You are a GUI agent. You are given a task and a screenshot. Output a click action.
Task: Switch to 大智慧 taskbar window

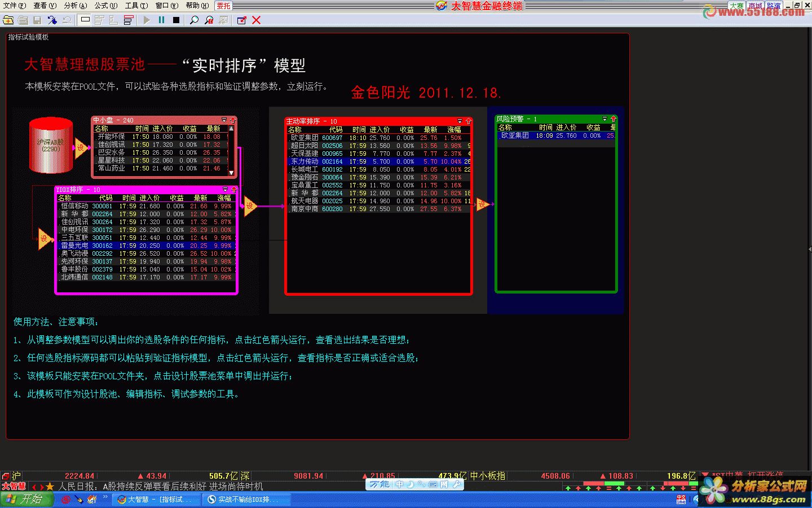coord(156,500)
